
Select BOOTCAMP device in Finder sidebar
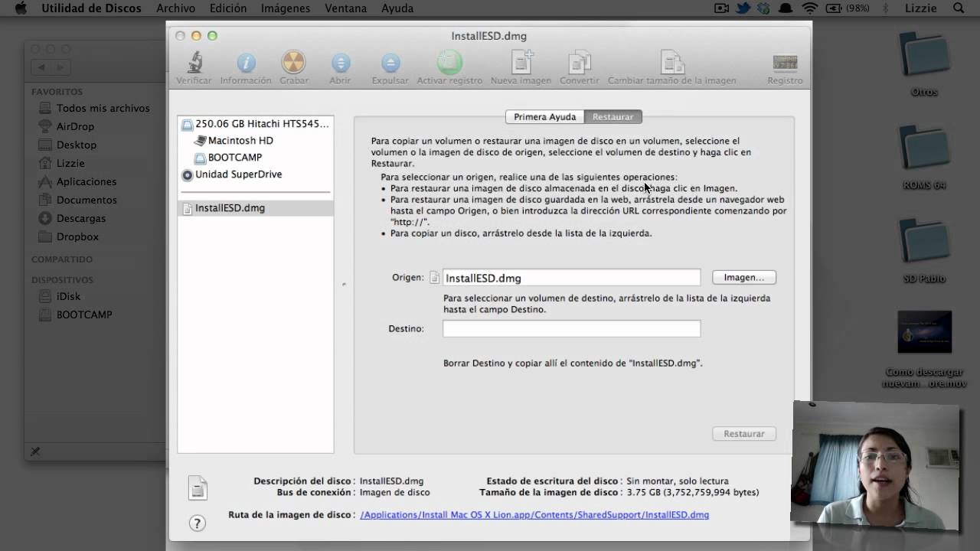[x=75, y=315]
